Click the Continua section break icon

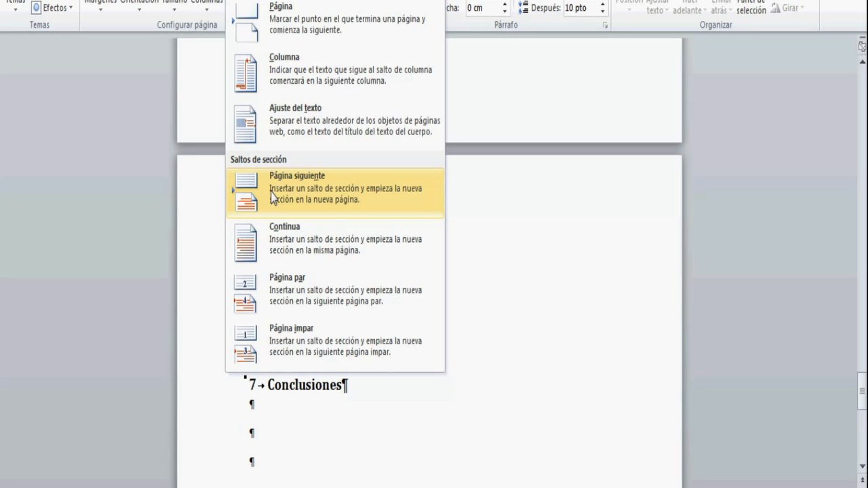click(x=246, y=243)
